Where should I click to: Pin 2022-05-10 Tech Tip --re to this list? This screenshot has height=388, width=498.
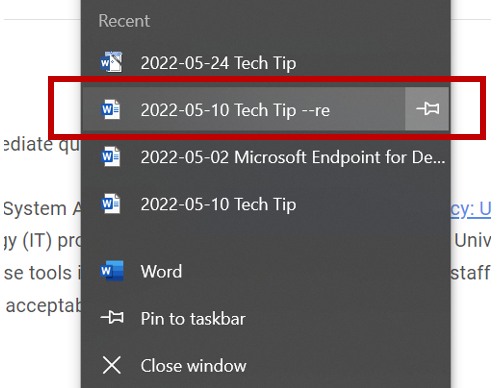(427, 109)
